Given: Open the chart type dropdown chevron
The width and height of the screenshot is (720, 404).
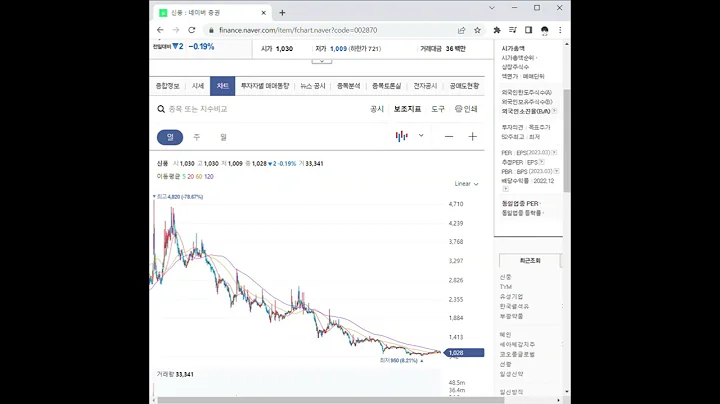Looking at the screenshot, I should click(x=421, y=136).
